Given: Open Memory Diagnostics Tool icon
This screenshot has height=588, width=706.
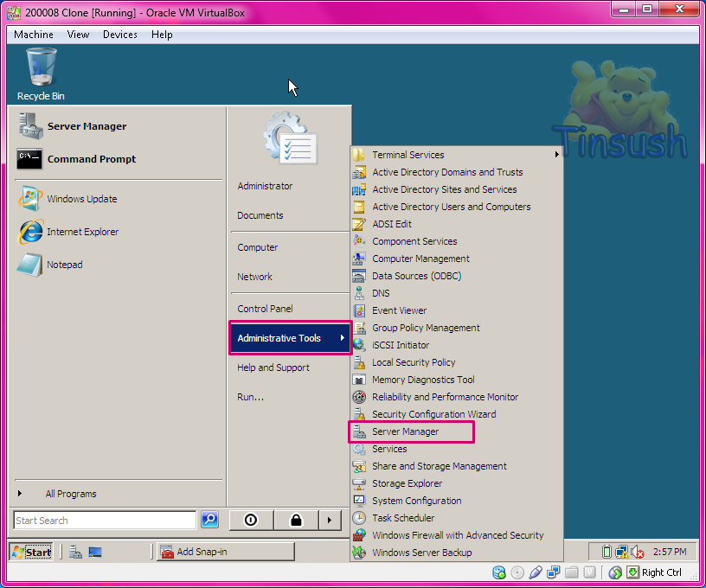Looking at the screenshot, I should pos(359,380).
